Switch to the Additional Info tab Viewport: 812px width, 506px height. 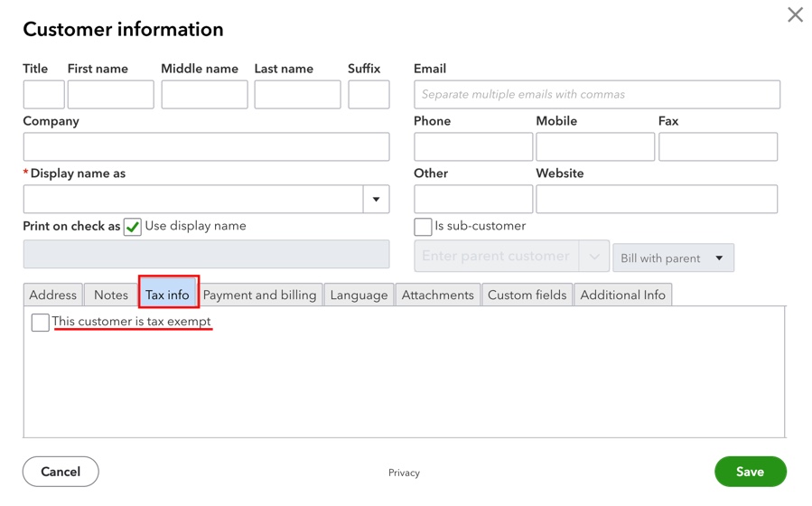point(622,295)
